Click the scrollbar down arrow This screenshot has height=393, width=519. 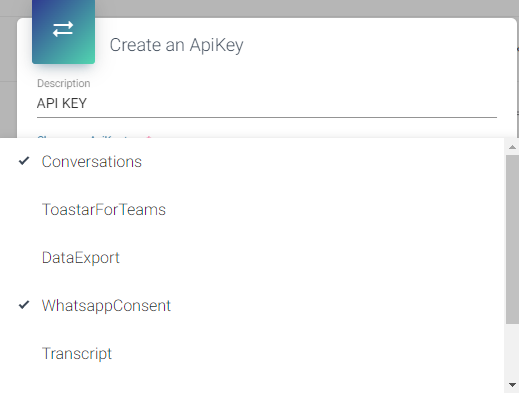pyautogui.click(x=512, y=385)
